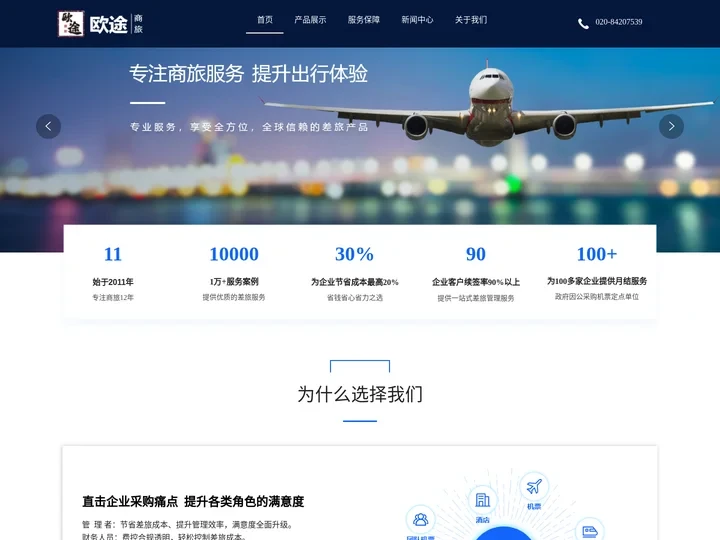Click the text 专注商旅12年
Screen dimensions: 720x540
click(113, 298)
